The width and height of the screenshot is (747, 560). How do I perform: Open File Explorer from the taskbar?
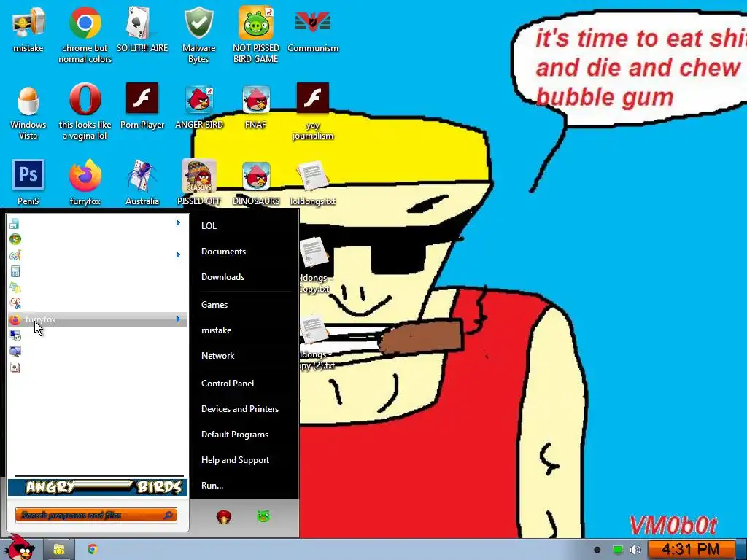click(58, 550)
